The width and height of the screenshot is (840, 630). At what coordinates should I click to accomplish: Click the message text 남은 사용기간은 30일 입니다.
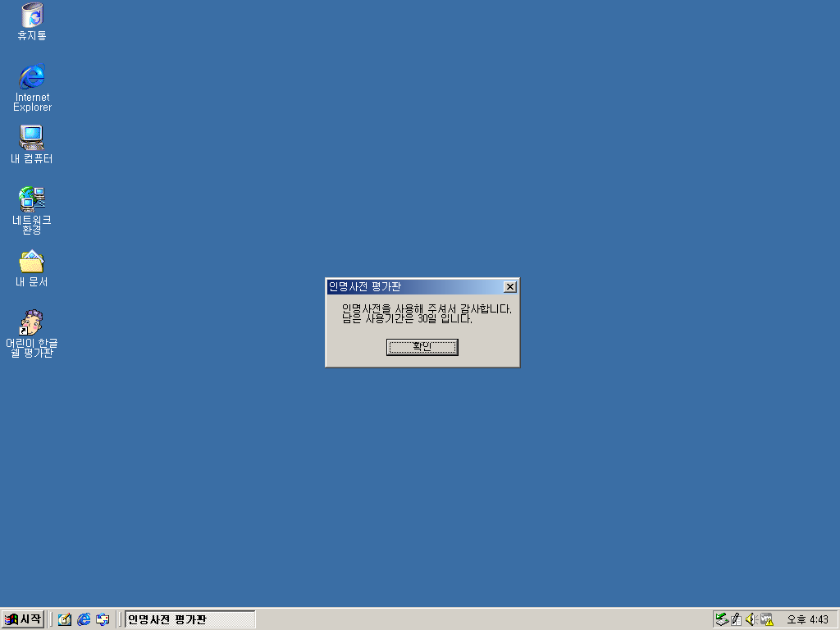tap(407, 319)
